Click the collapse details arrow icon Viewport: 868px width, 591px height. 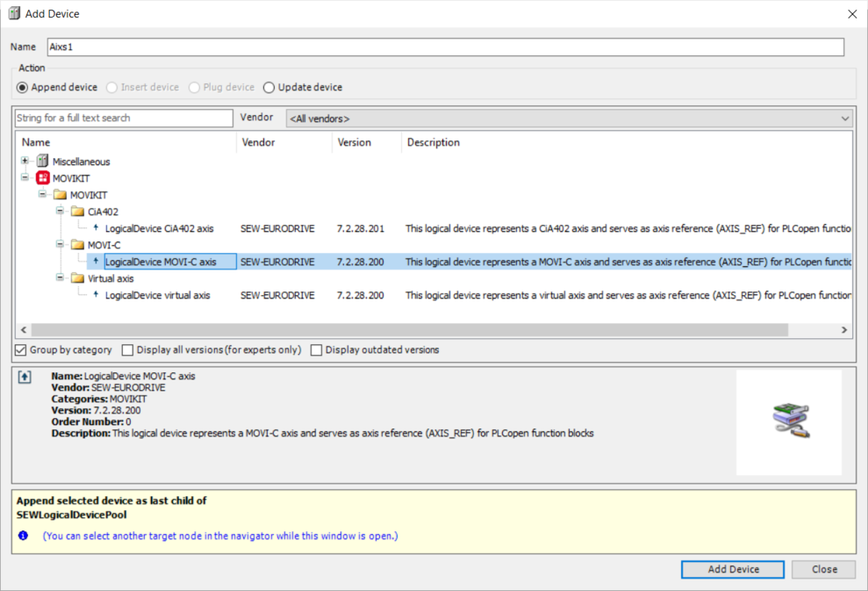pyautogui.click(x=25, y=377)
